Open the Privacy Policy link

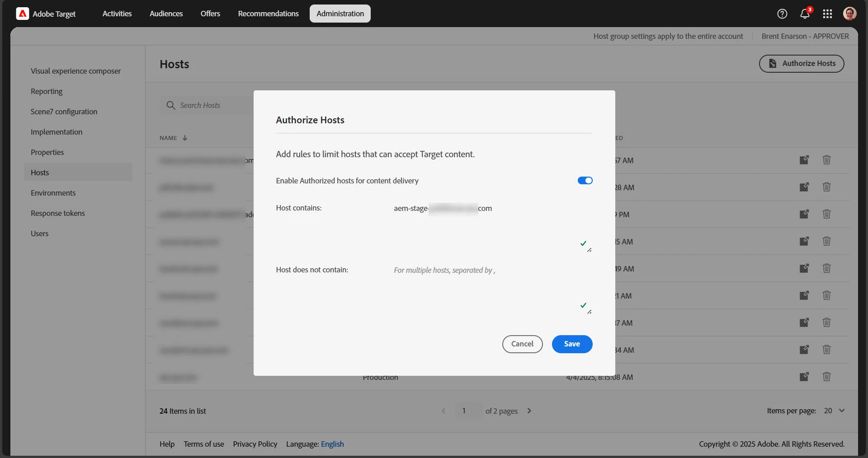(255, 444)
